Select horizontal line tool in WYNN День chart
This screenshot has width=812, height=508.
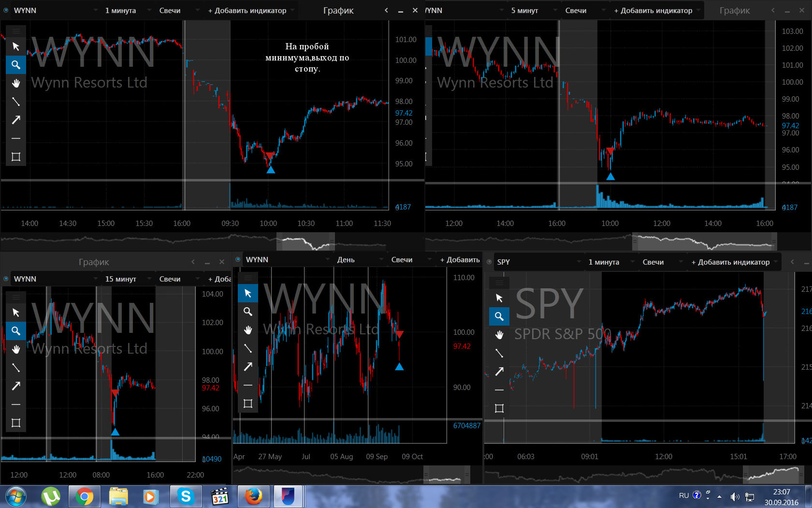[x=248, y=385]
